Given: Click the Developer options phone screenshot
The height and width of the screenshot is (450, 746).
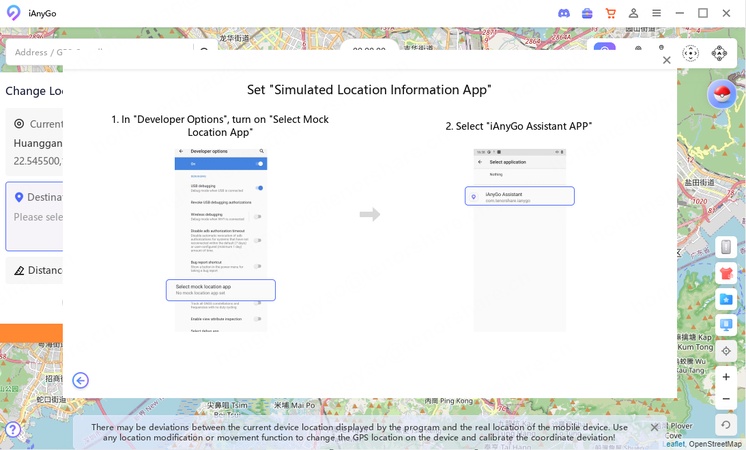Looking at the screenshot, I should (221, 240).
